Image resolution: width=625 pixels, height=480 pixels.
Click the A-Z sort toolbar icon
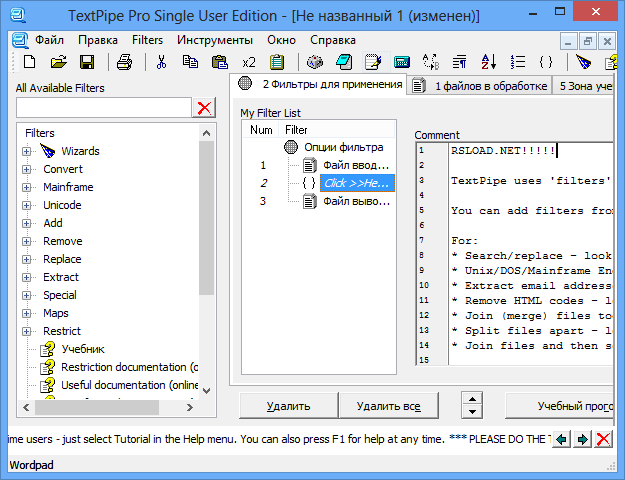click(x=489, y=62)
